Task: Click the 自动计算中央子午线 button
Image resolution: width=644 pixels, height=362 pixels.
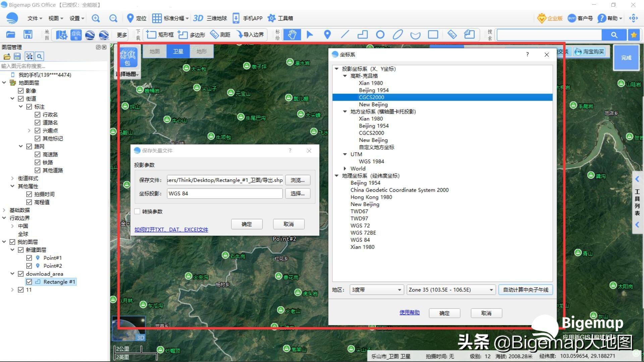Action: tap(525, 290)
